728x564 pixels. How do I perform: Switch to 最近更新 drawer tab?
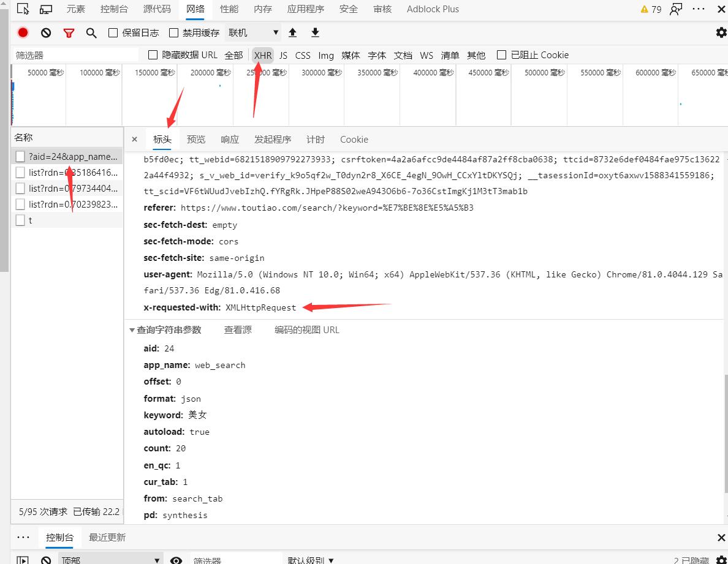coord(107,537)
